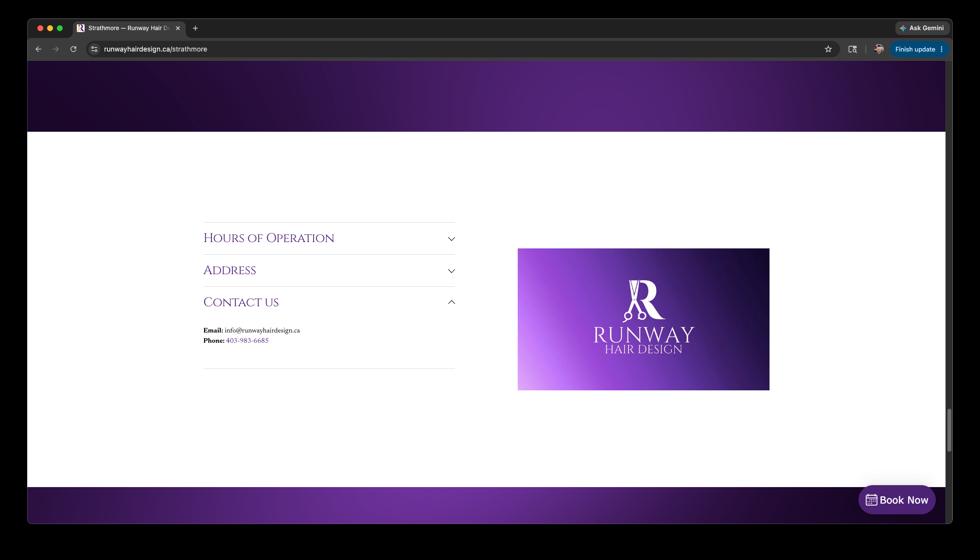Viewport: 980px width, 560px height.
Task: Click the Hours of Operation heading
Action: point(269,238)
